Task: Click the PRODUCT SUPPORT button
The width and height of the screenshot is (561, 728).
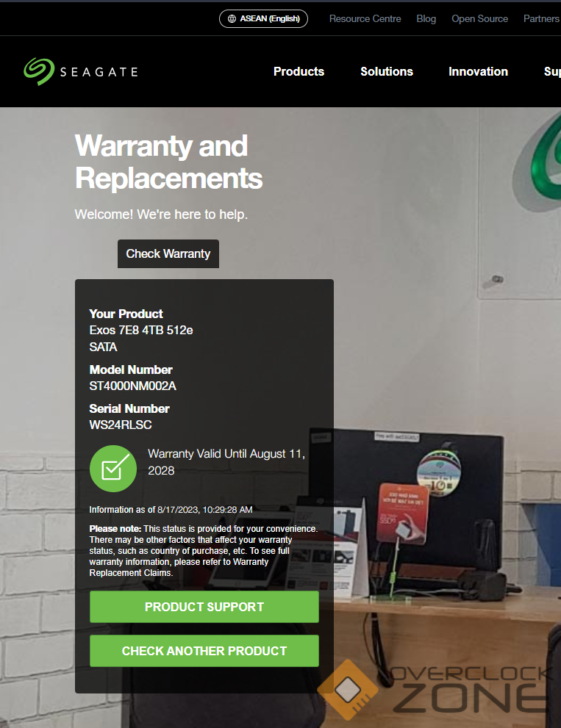Action: point(204,607)
